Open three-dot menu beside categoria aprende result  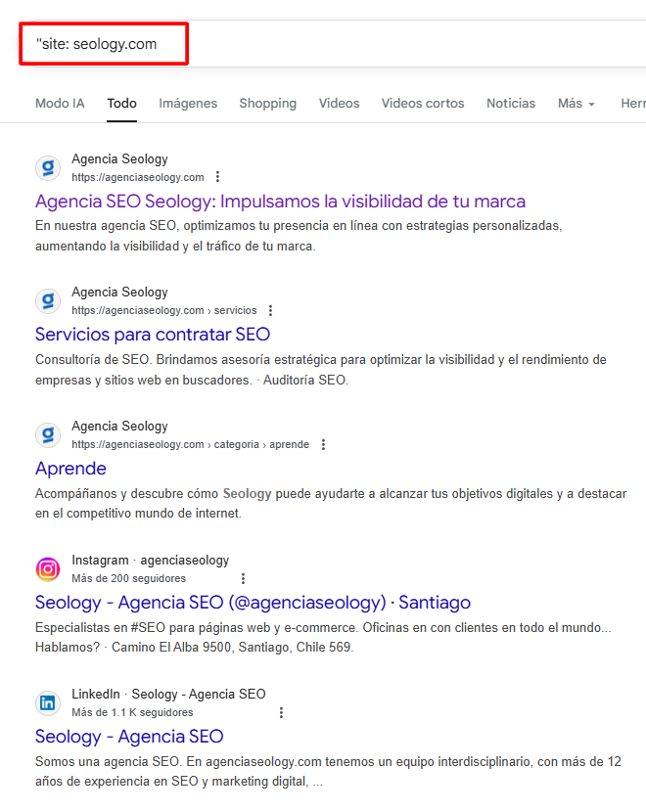[323, 444]
